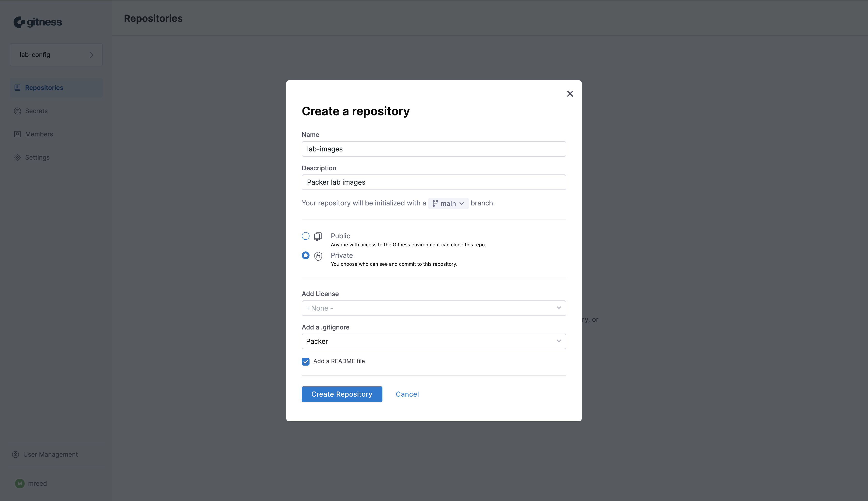The width and height of the screenshot is (868, 501).
Task: Open Repositories in the sidebar
Action: [x=56, y=88]
